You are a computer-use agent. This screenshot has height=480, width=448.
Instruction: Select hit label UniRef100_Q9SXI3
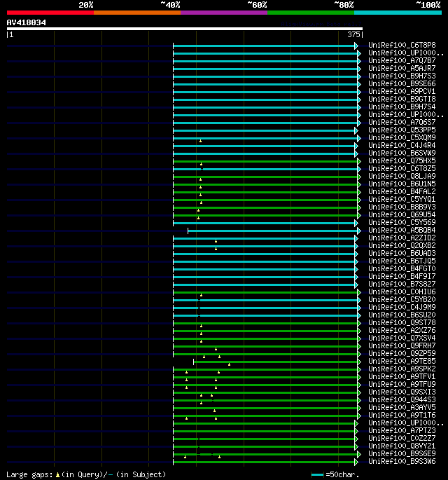(x=402, y=392)
